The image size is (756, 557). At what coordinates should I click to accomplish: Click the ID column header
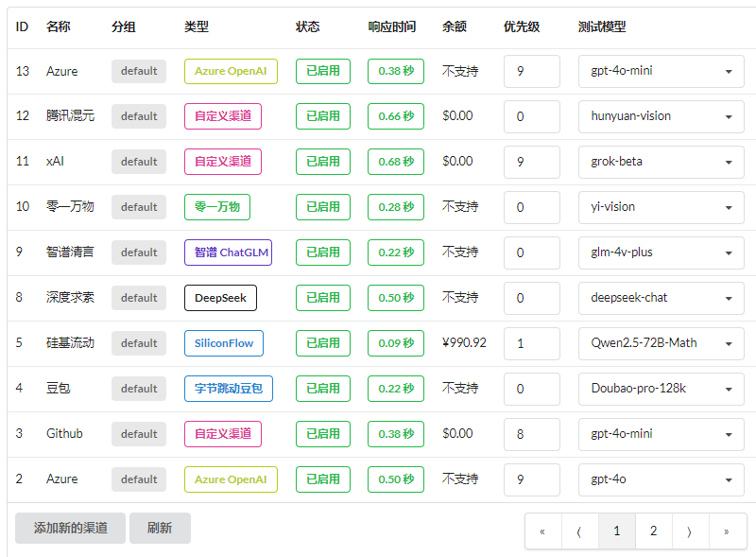pos(22,26)
